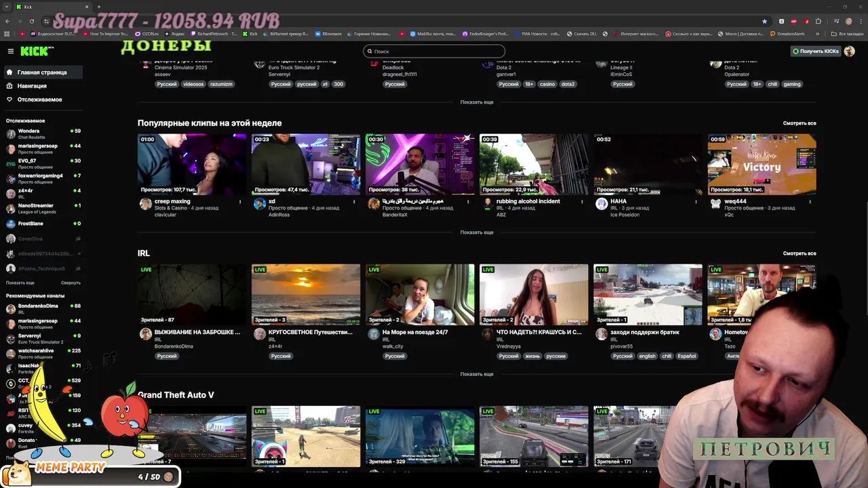Select the gaming tag
Screen dimensions: 868x488
792,84
